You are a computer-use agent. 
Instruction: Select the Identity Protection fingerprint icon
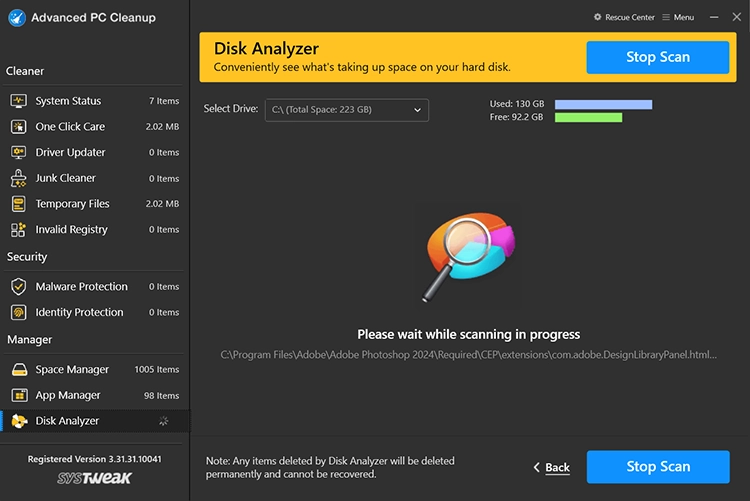pyautogui.click(x=18, y=312)
